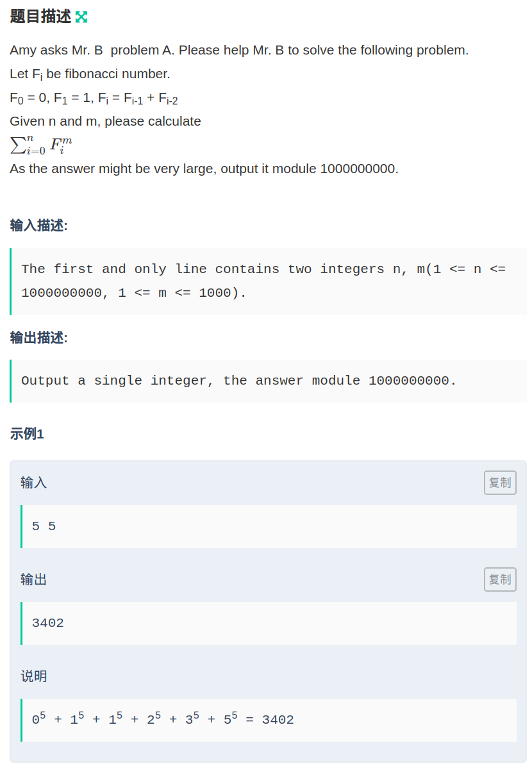Click the sample output value 3402
The width and height of the screenshot is (532, 775).
(48, 623)
